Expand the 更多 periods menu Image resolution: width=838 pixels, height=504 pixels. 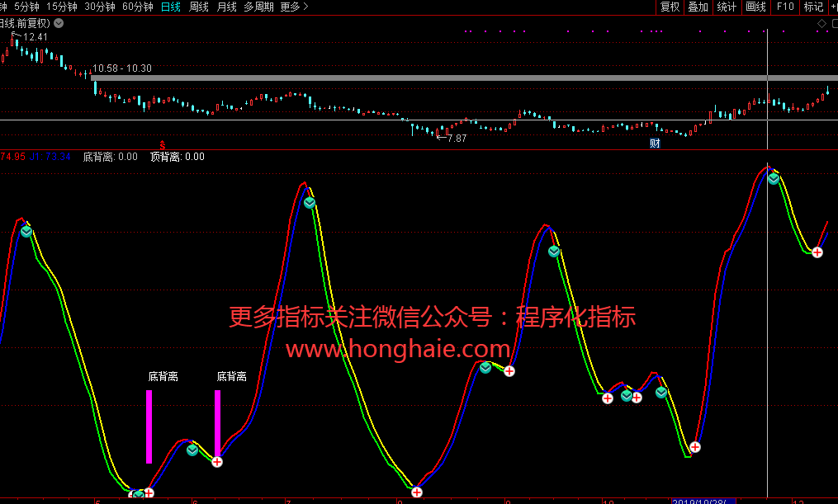pyautogui.click(x=294, y=7)
